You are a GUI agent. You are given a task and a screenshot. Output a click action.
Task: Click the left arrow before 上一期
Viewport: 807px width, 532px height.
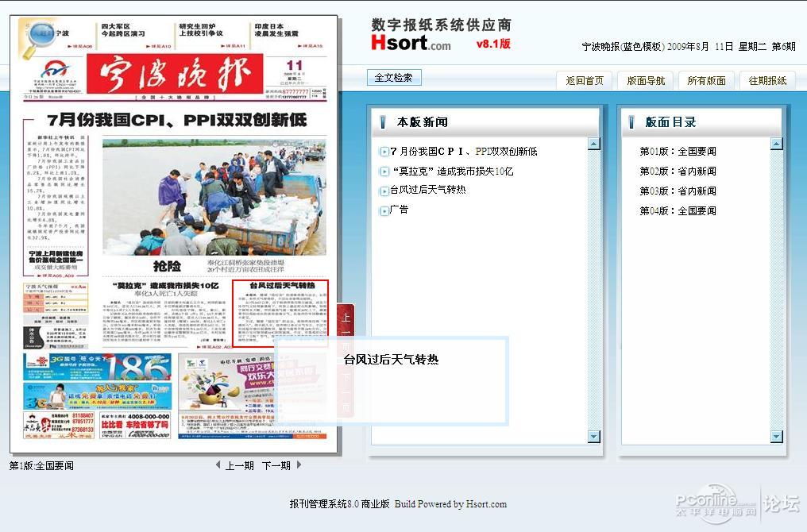click(218, 465)
